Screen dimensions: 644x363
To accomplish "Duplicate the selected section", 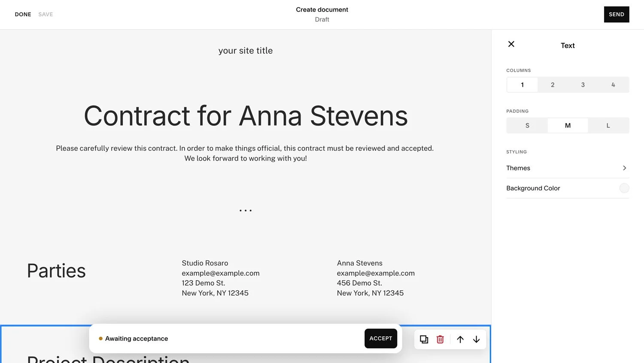I will 424,339.
